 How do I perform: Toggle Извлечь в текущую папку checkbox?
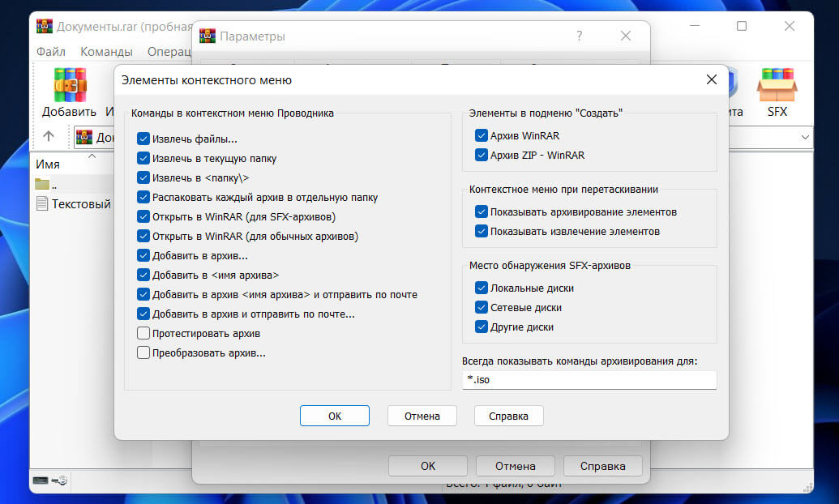click(143, 158)
